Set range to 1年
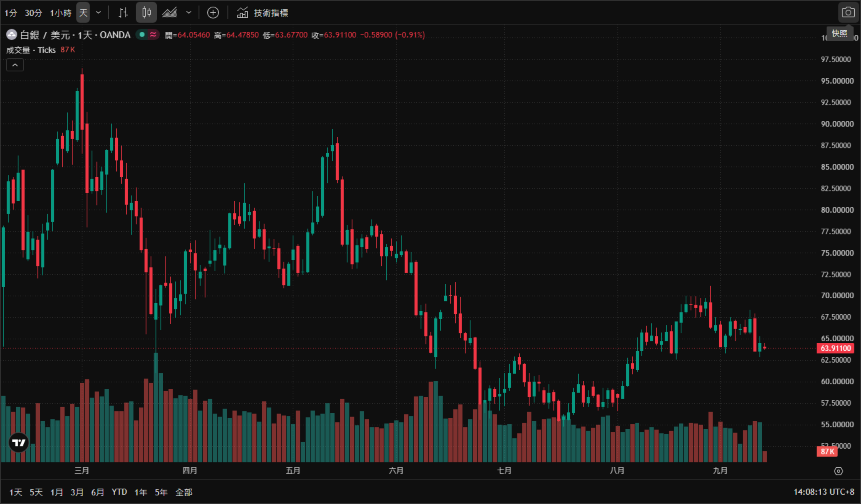This screenshot has height=504, width=861. (x=141, y=492)
